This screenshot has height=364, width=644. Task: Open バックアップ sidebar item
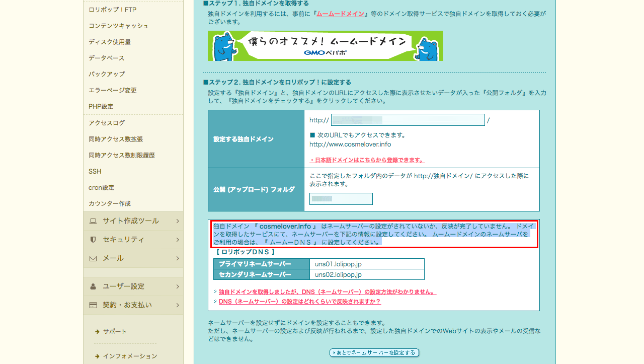click(106, 74)
